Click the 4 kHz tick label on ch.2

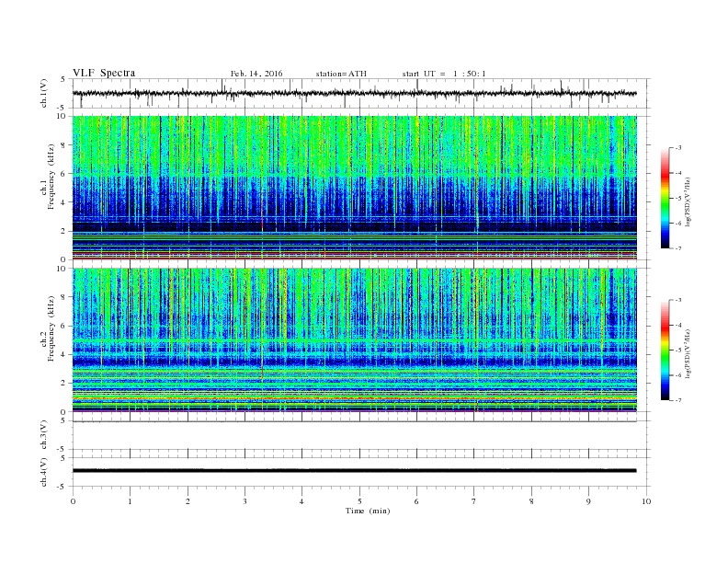(64, 354)
